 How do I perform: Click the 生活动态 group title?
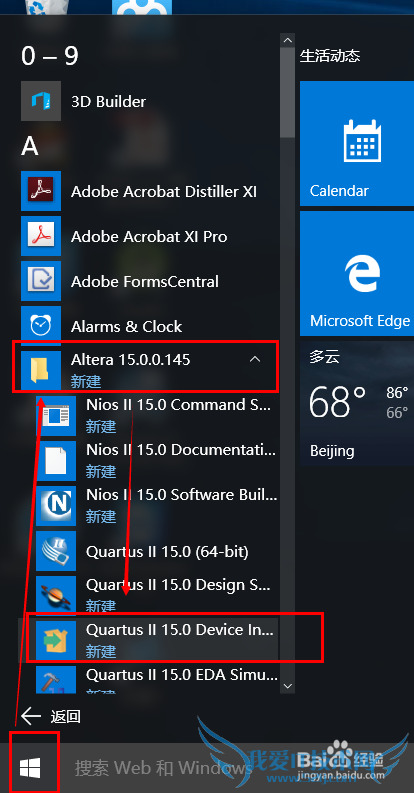pos(330,56)
